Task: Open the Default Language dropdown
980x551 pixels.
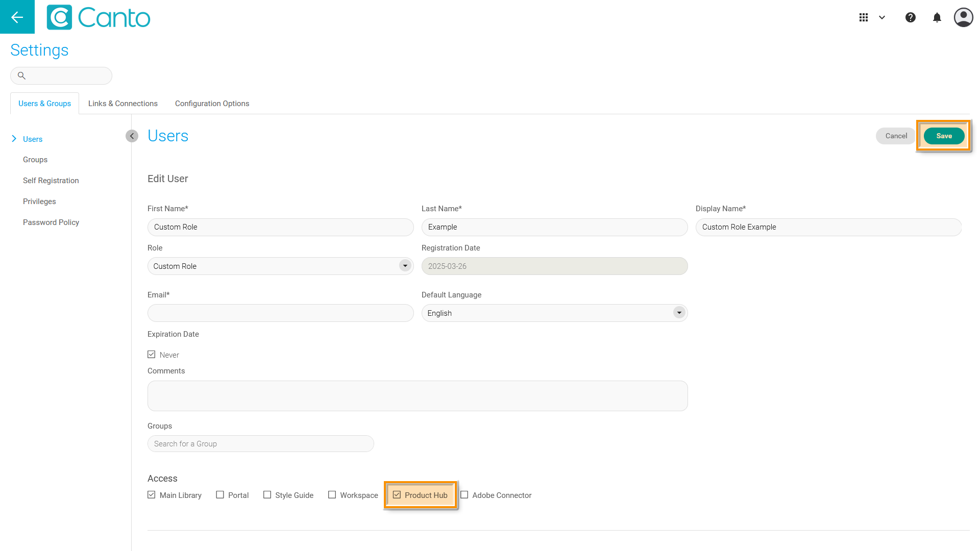Action: tap(555, 313)
